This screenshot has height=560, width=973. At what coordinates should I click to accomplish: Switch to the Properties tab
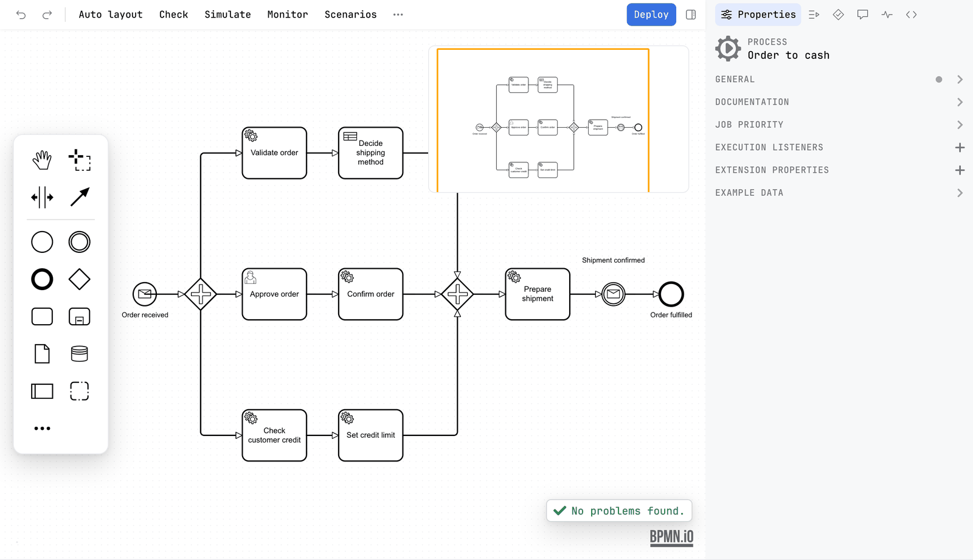(758, 15)
